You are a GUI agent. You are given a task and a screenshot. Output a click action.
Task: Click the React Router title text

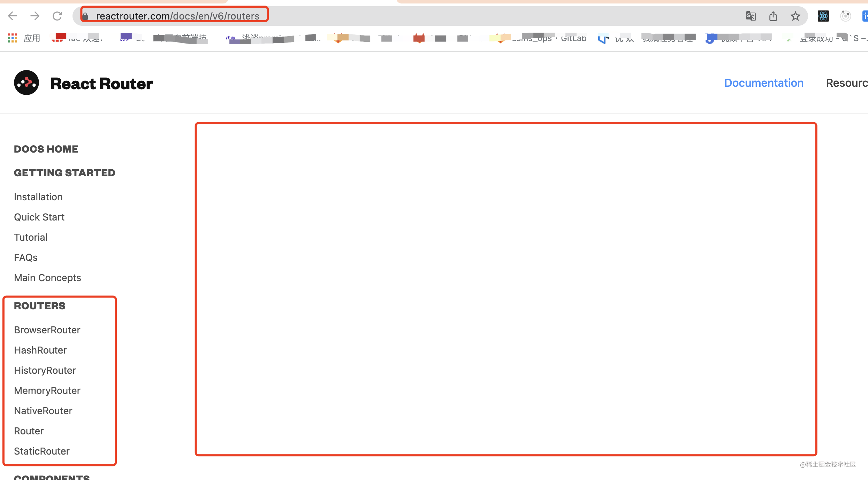tap(101, 84)
